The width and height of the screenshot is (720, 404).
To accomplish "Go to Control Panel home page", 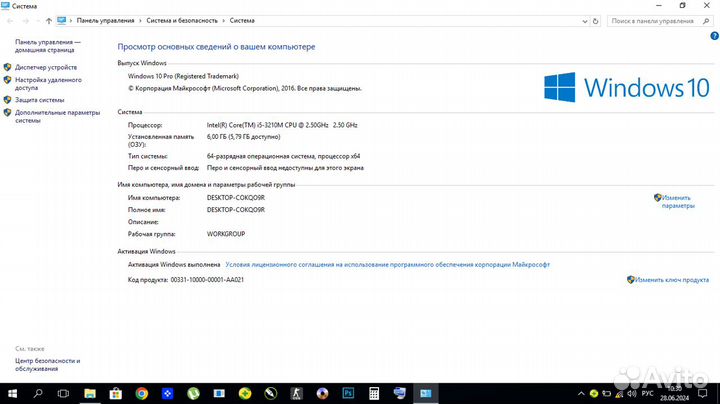I will (48, 46).
